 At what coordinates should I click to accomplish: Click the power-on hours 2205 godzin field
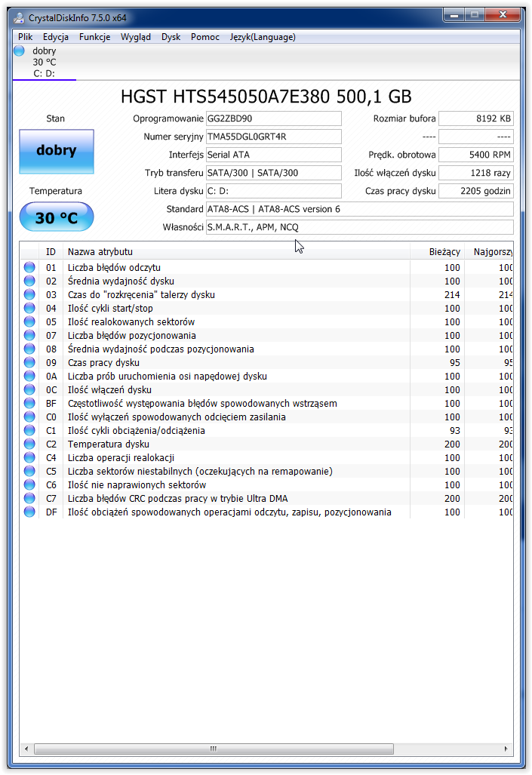[476, 191]
